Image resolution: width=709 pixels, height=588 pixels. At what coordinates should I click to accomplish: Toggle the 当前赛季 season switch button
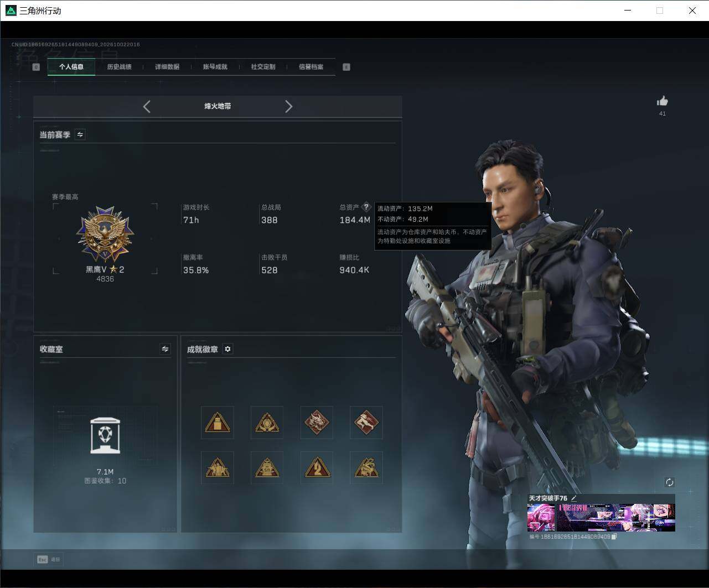click(80, 134)
